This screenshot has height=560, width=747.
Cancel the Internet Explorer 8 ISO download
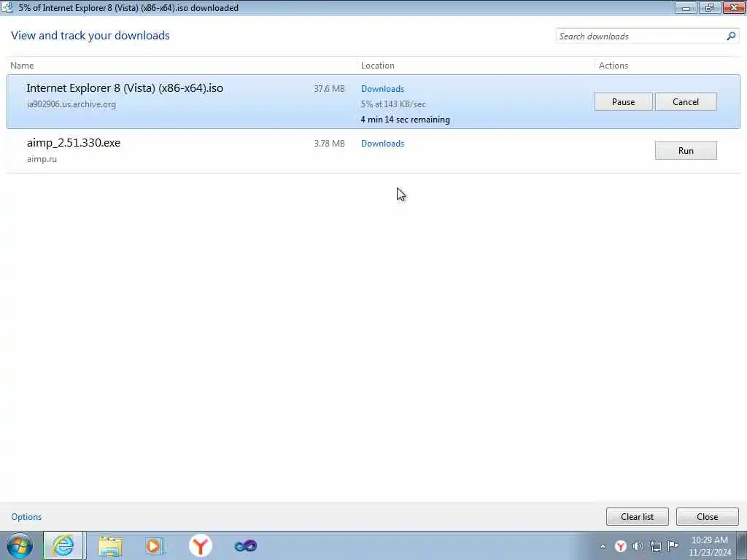[686, 102]
